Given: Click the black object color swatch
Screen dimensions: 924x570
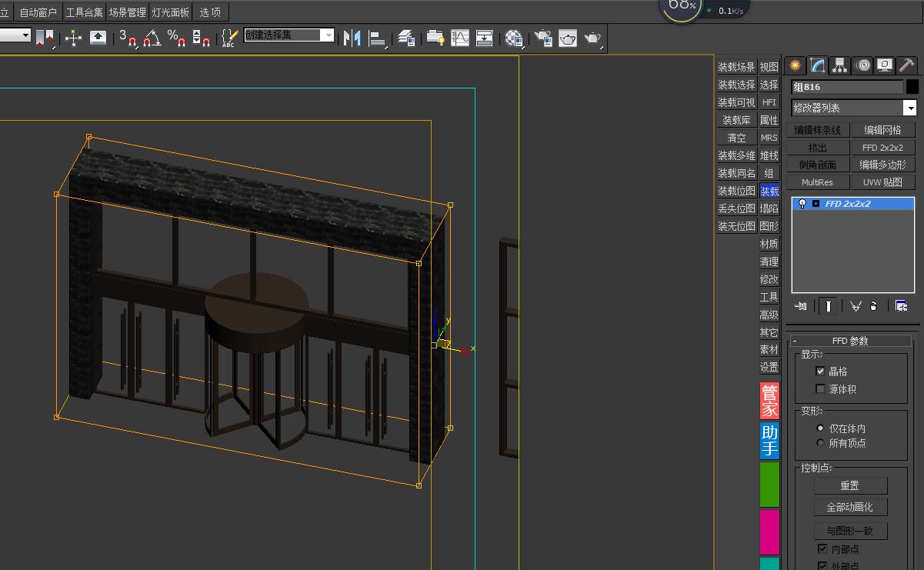Looking at the screenshot, I should click(912, 87).
